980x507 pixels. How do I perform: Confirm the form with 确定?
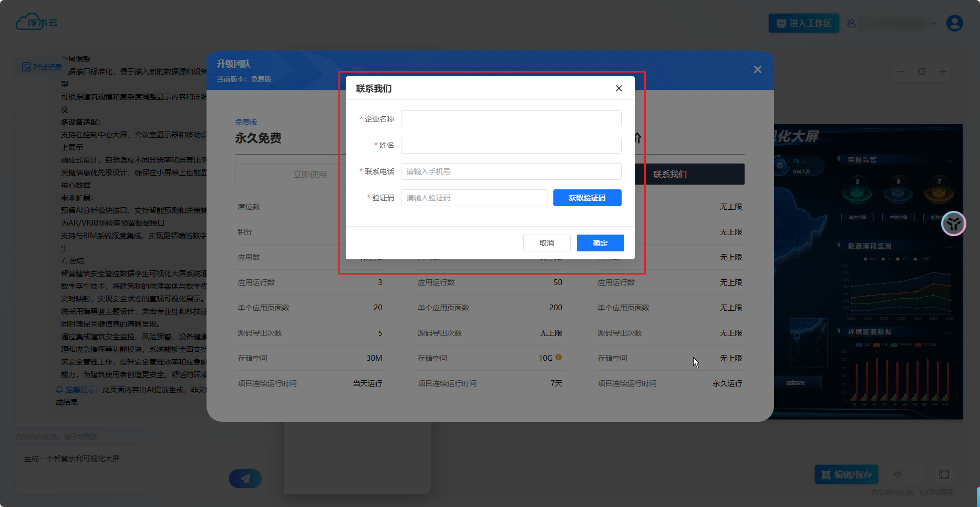(x=600, y=243)
